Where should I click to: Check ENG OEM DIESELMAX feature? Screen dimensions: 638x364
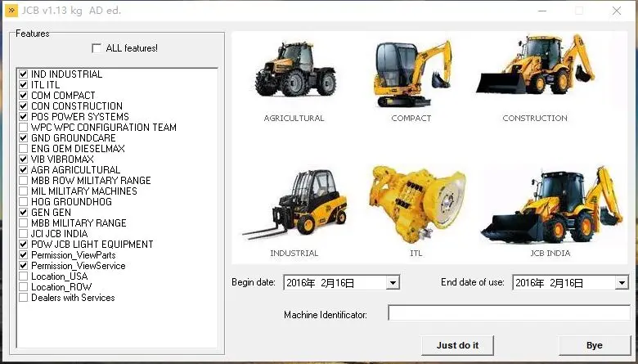23,148
